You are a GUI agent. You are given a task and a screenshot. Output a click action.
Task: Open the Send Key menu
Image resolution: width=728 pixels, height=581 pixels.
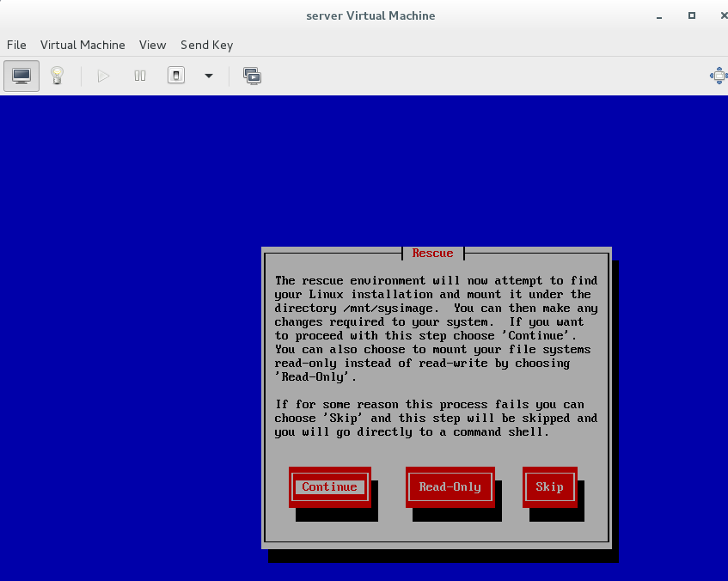[206, 45]
